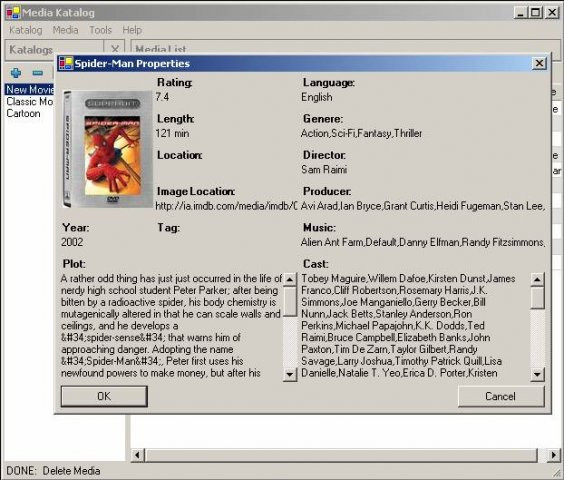
Task: Click the Language value English
Action: click(317, 97)
